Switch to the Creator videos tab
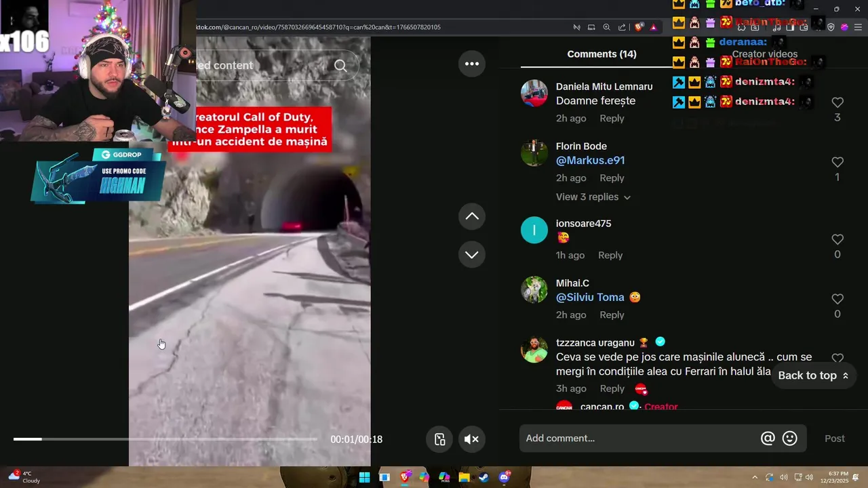Screen dimensions: 868x488 pos(764,54)
